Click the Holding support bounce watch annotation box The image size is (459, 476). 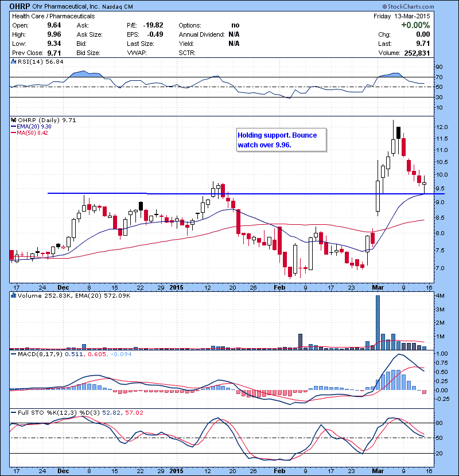[282, 140]
